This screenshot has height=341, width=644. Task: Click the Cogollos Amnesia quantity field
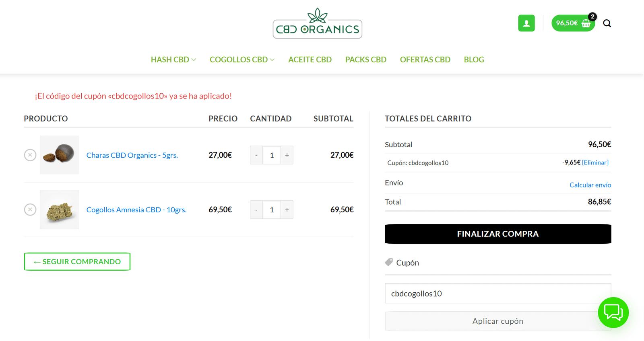coord(272,210)
